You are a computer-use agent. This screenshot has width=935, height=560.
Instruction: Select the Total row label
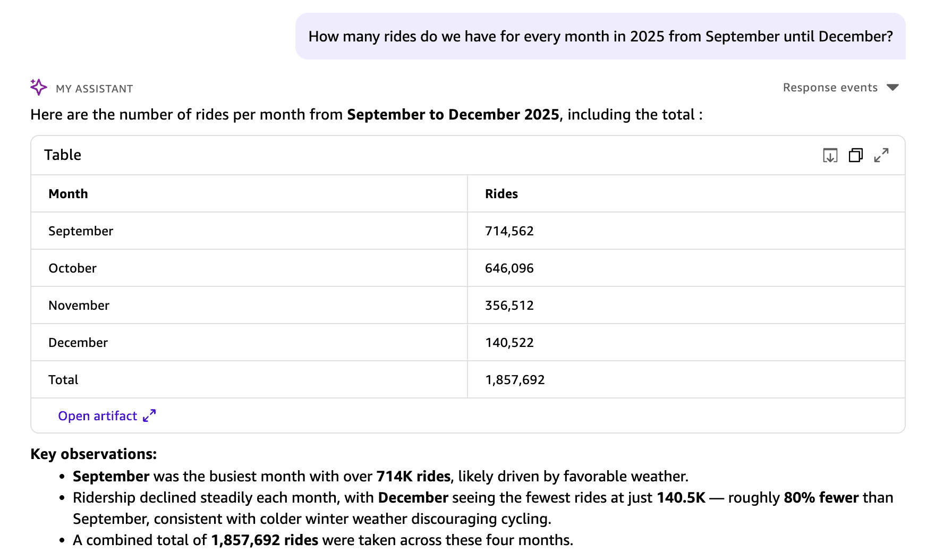point(63,380)
